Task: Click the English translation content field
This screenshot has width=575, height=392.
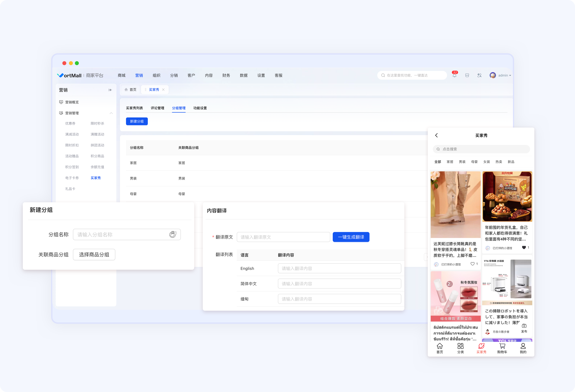Action: tap(339, 268)
